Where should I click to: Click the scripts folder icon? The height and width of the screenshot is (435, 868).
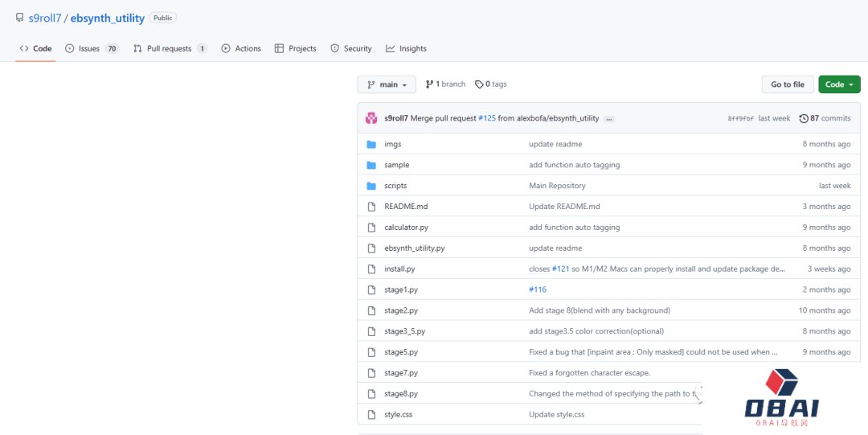(x=371, y=186)
